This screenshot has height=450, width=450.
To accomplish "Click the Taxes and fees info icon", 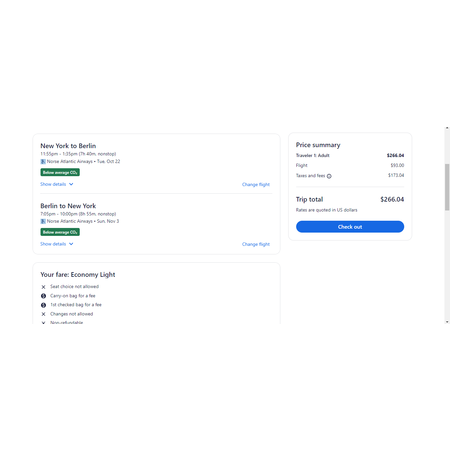I will (x=329, y=176).
